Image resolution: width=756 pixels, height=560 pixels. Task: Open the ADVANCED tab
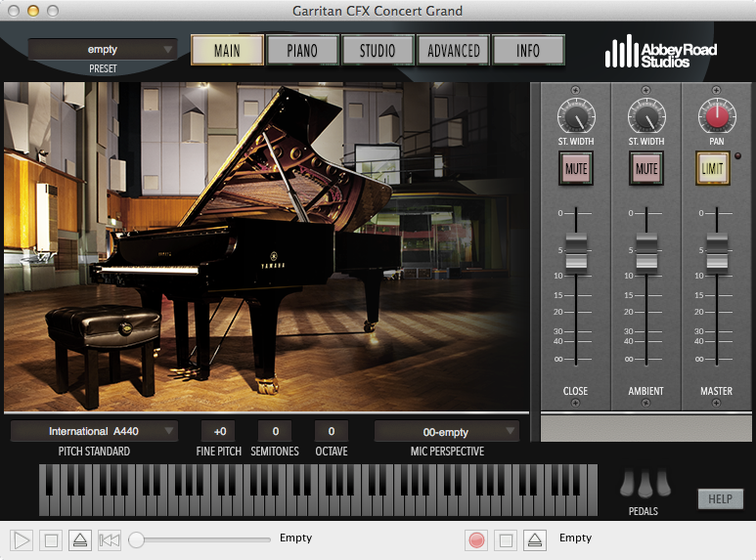pos(453,50)
